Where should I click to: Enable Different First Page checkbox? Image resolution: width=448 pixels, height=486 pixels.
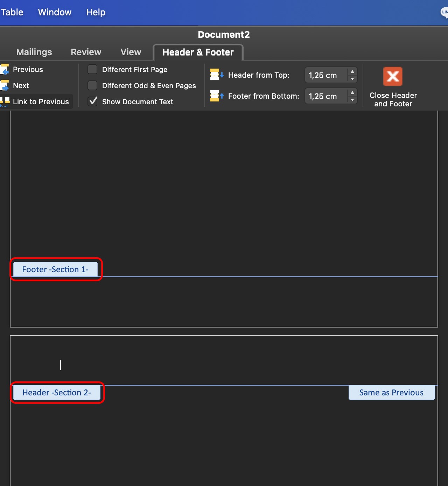[92, 69]
